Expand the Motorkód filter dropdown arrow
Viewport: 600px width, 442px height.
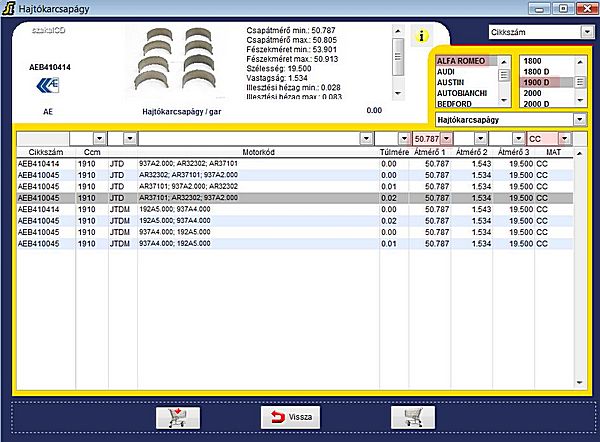[366, 139]
